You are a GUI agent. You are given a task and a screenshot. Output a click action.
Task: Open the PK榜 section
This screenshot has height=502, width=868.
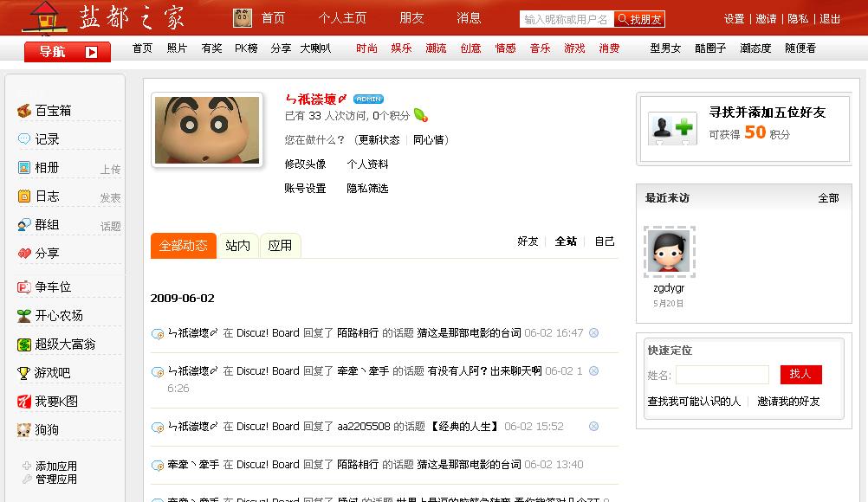[x=246, y=48]
